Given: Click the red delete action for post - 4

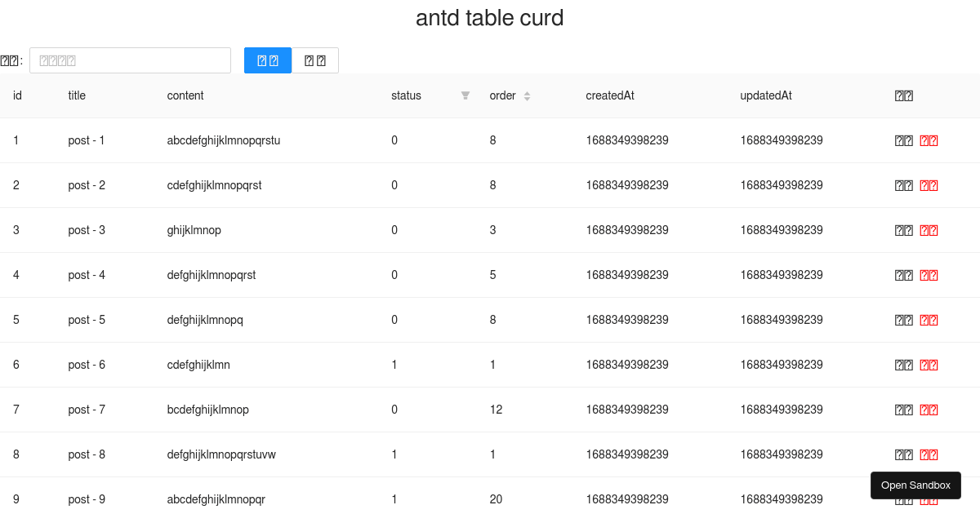Looking at the screenshot, I should coord(929,275).
